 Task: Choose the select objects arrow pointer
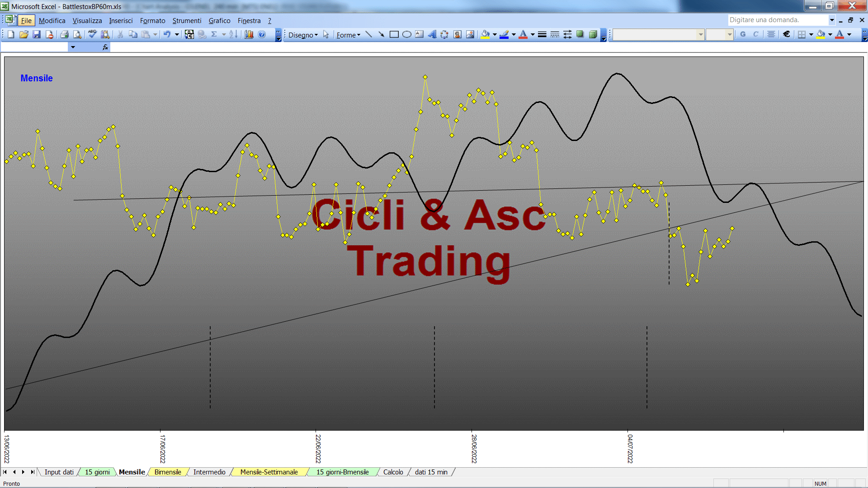tap(326, 34)
